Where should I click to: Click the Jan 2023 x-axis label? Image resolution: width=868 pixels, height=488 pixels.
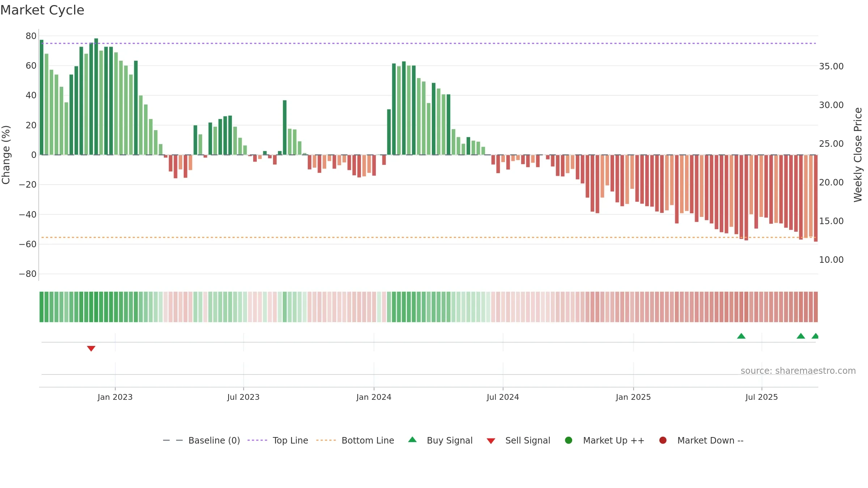pos(115,397)
